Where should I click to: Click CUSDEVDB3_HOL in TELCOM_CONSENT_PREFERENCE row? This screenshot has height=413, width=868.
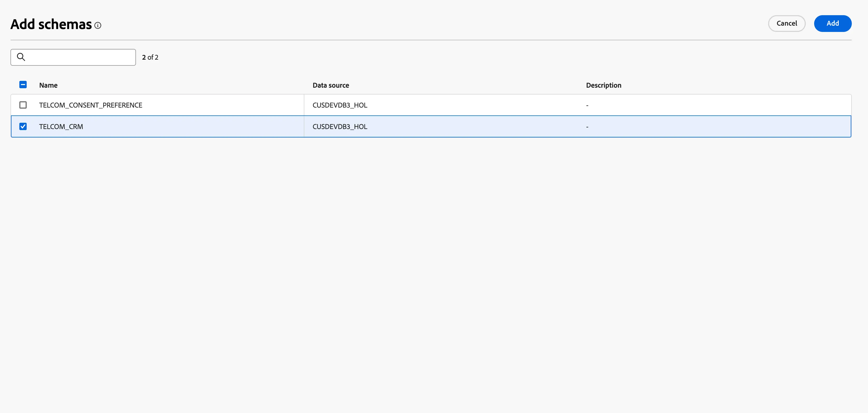pos(340,105)
